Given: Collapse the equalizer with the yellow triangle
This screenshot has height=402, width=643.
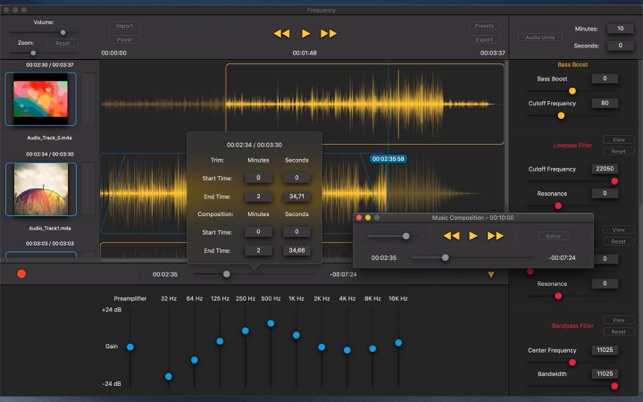Looking at the screenshot, I should [x=490, y=274].
